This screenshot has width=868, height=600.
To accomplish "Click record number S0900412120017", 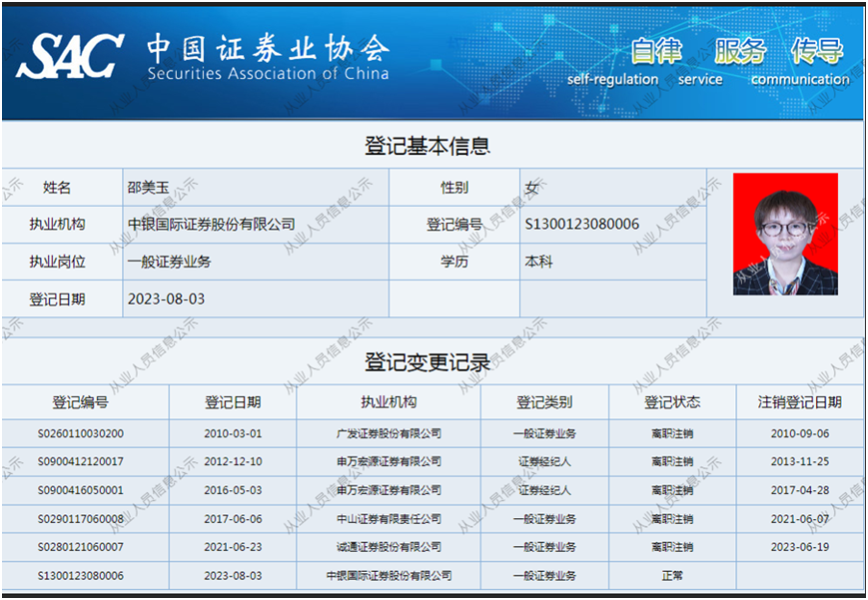I will pyautogui.click(x=81, y=461).
